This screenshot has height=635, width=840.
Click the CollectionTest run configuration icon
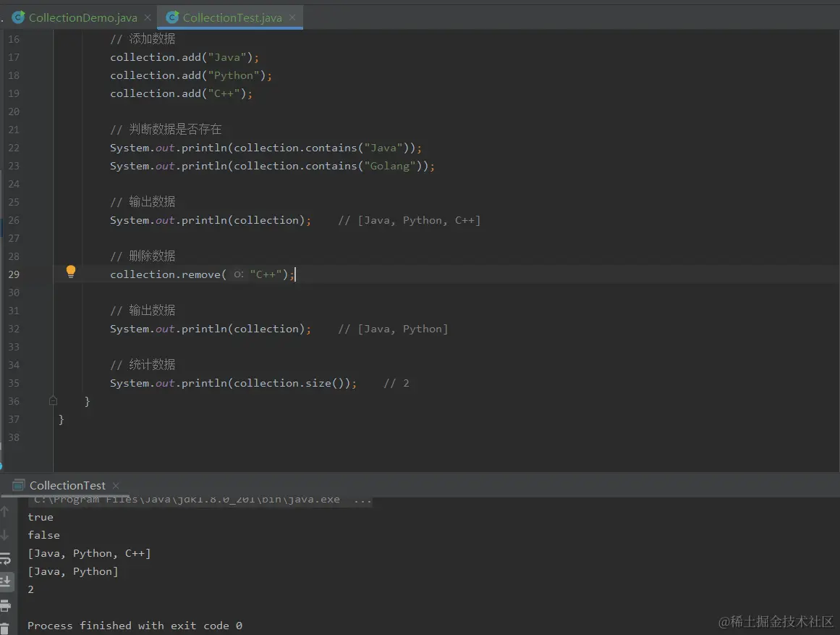18,485
